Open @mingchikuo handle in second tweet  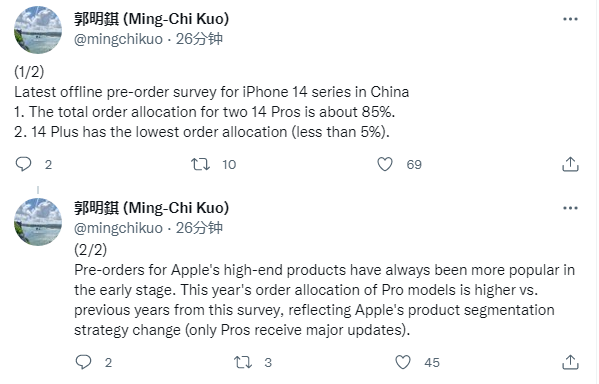118,228
